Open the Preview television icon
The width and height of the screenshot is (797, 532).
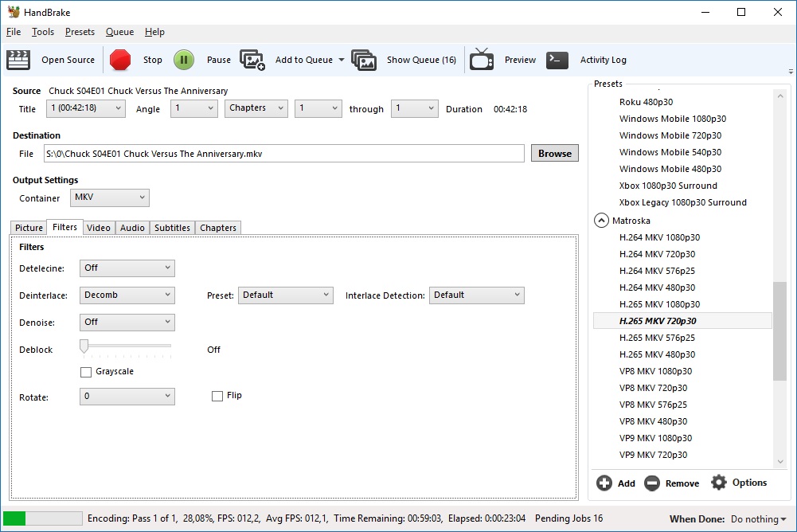pyautogui.click(x=482, y=60)
